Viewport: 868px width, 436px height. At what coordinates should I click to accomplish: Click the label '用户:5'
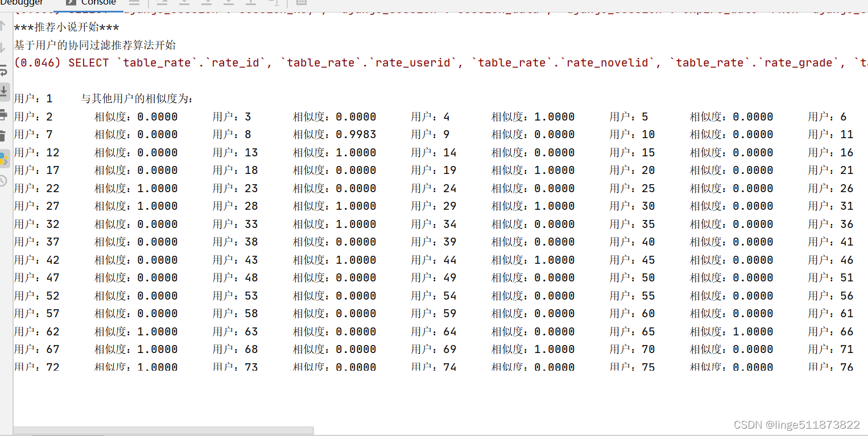click(629, 117)
